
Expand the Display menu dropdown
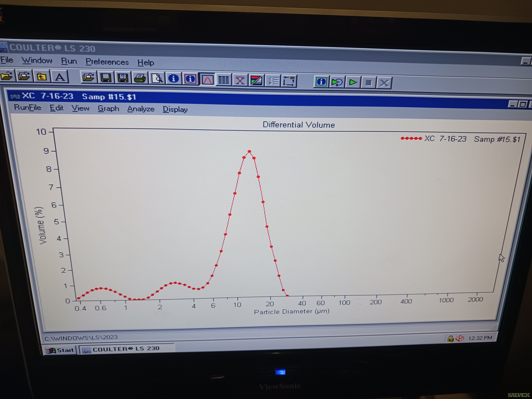click(175, 109)
